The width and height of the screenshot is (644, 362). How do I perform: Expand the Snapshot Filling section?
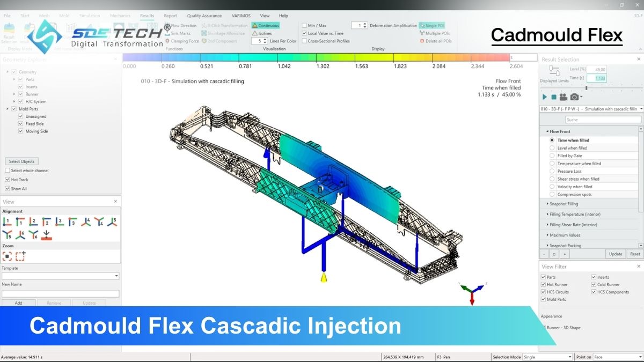(548, 204)
